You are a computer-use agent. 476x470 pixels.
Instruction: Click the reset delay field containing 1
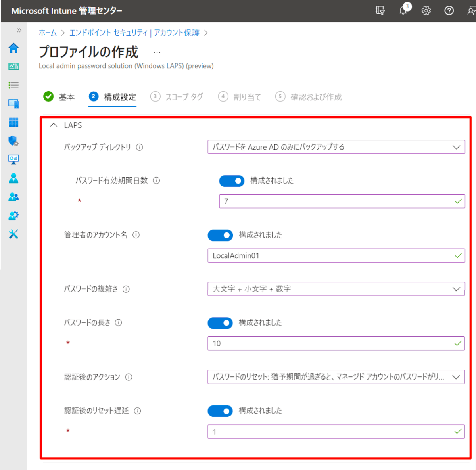point(336,432)
